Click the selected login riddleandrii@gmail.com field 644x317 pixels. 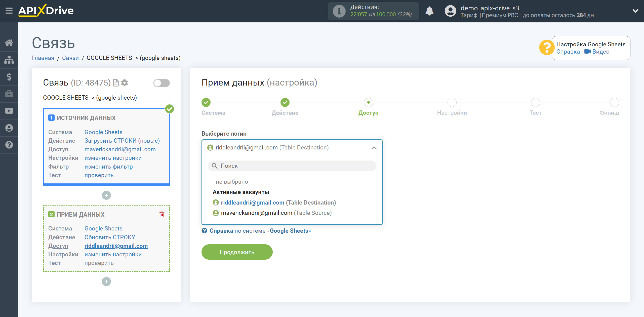pos(292,147)
